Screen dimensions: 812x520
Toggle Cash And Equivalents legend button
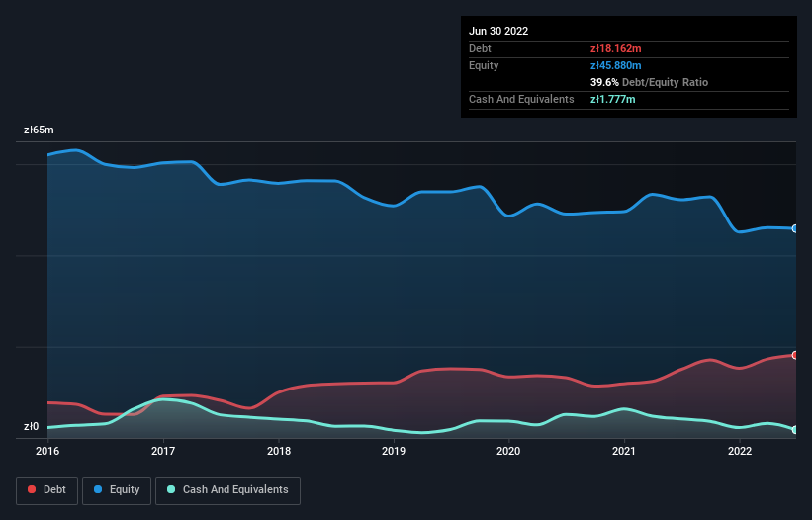point(227,490)
